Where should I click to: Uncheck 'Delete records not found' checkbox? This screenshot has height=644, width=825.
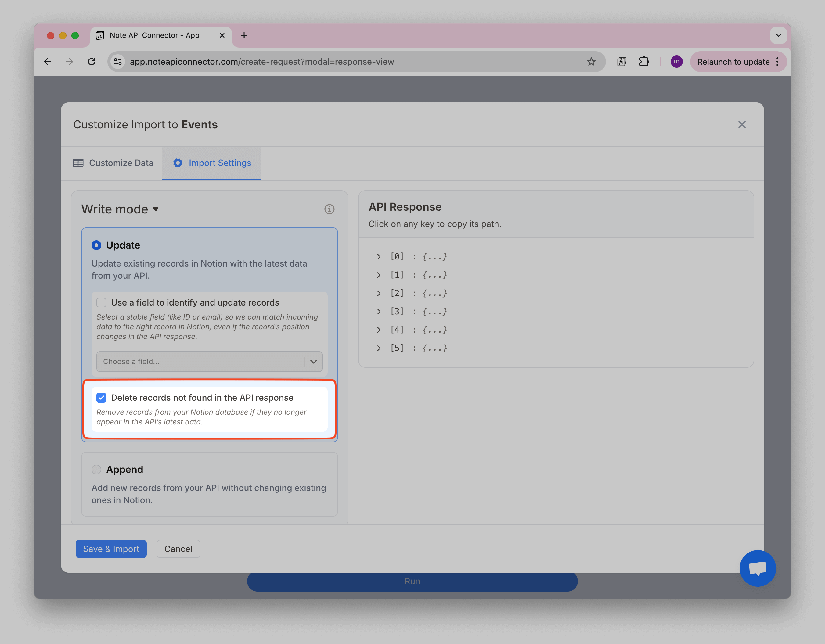click(101, 398)
